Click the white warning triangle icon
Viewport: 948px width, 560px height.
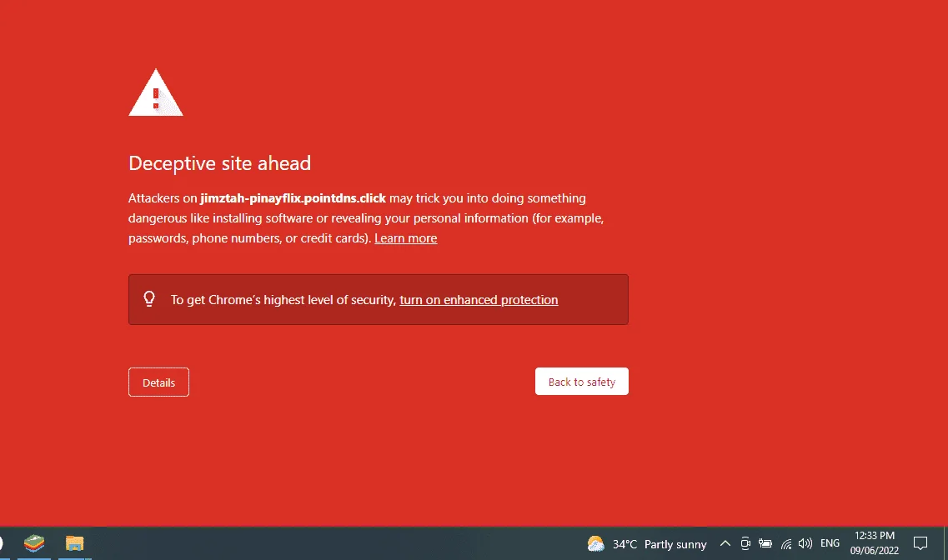coord(156,92)
